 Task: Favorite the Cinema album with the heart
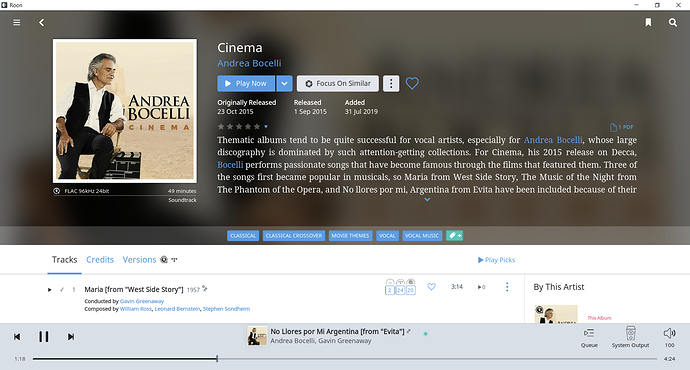coord(412,83)
